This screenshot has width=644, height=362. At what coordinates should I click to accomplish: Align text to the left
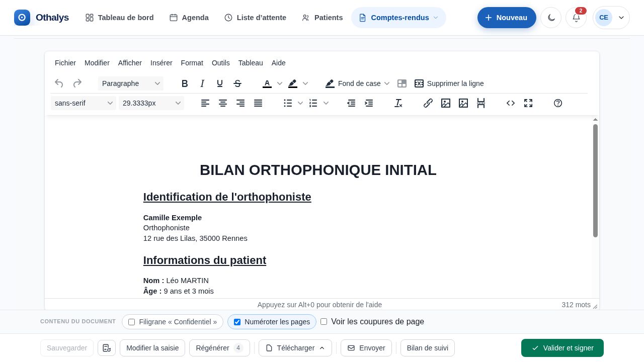[205, 103]
